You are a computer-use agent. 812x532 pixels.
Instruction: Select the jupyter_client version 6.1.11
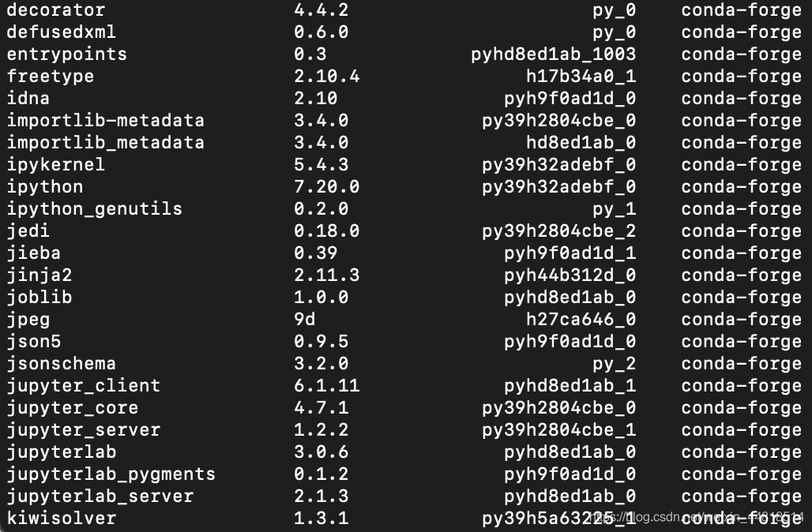pyautogui.click(x=326, y=386)
